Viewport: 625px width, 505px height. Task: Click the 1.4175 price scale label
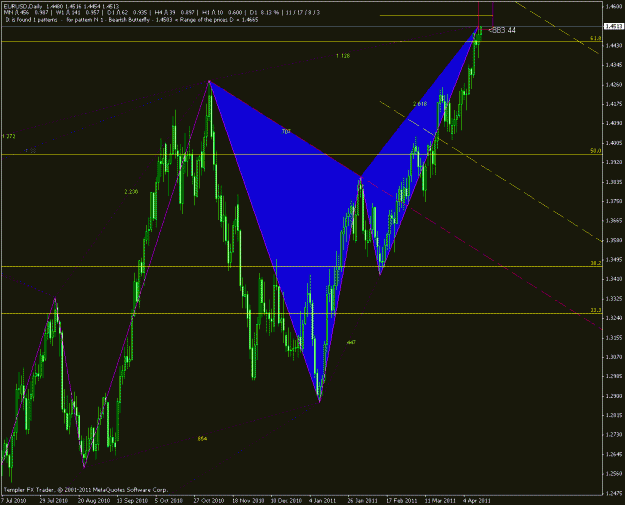(614, 104)
